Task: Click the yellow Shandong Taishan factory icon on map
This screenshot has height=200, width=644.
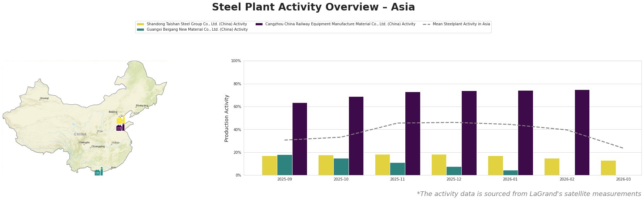Action: click(121, 120)
